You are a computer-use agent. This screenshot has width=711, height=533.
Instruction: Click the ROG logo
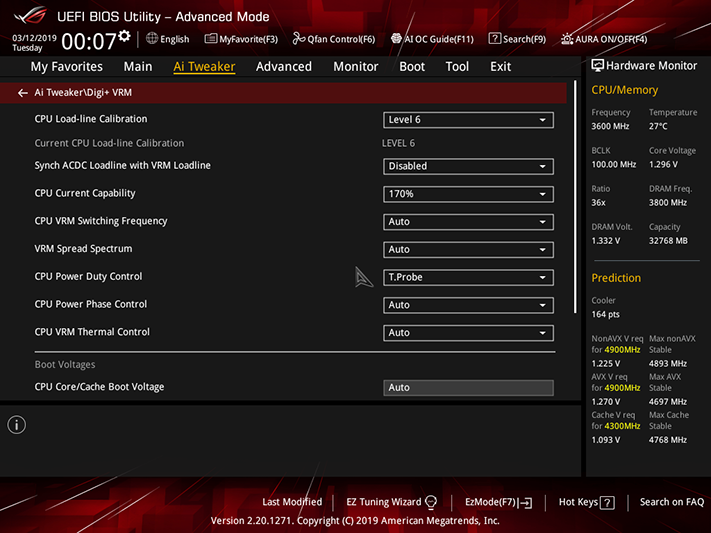[30, 16]
